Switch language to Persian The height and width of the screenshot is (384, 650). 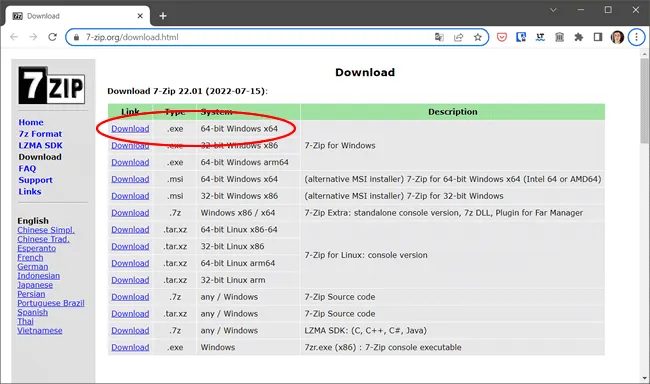pyautogui.click(x=31, y=294)
